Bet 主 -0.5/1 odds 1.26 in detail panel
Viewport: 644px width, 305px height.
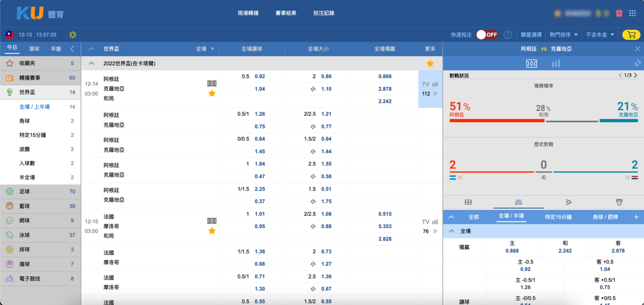[x=525, y=284]
